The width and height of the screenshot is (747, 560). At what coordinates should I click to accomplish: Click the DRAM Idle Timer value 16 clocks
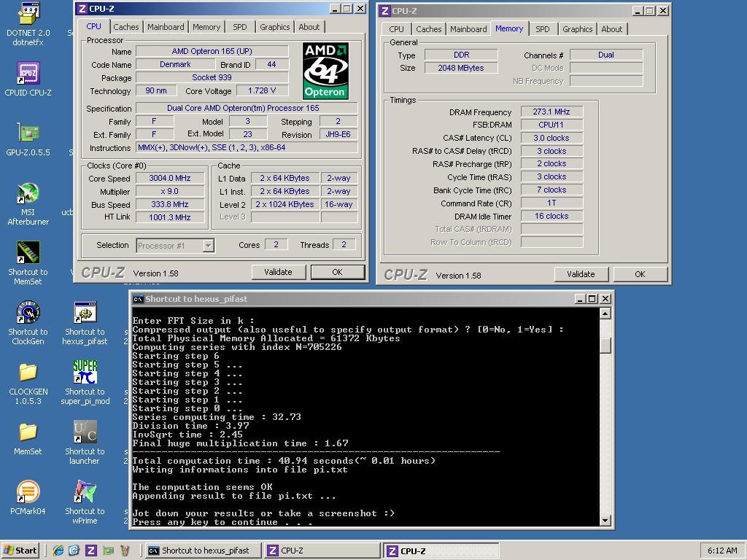pos(551,216)
